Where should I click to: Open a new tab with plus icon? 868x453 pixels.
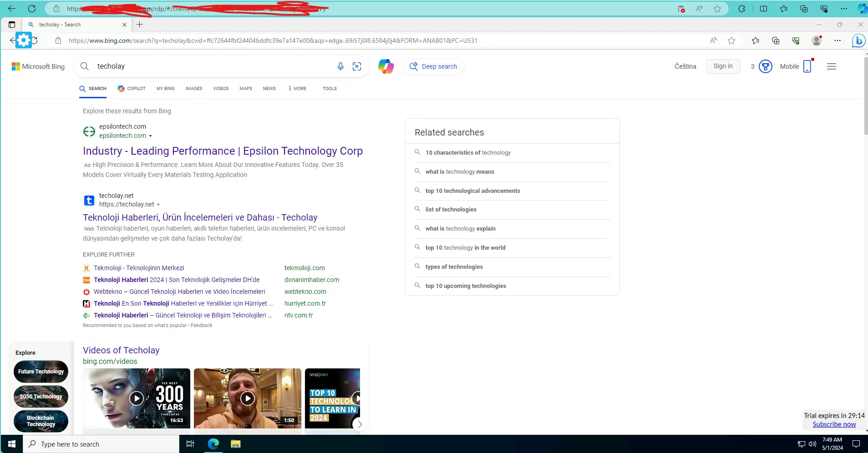coord(140,25)
